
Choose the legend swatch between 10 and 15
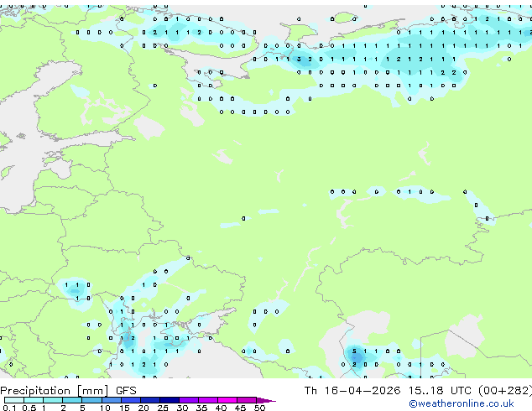pyautogui.click(x=111, y=400)
